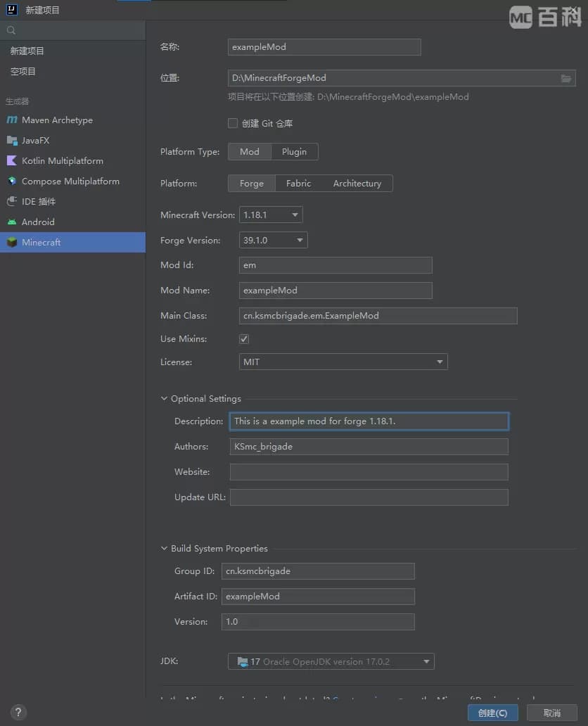Click the empty Website field
This screenshot has height=726, width=588.
tap(369, 472)
